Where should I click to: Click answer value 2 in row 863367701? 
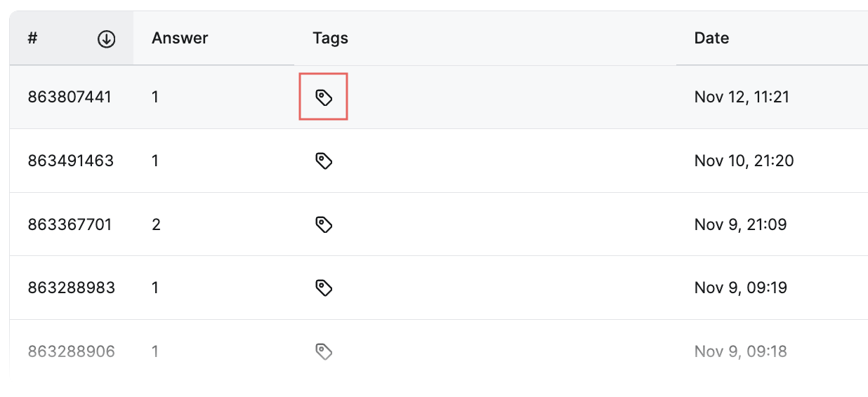pos(156,224)
